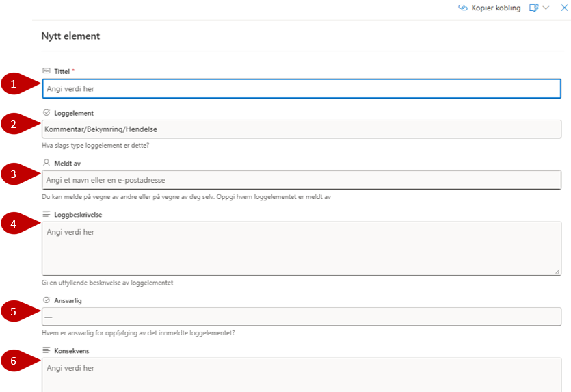The height and width of the screenshot is (392, 571).
Task: Click the Konsekvens multiline text icon
Action: (x=47, y=350)
